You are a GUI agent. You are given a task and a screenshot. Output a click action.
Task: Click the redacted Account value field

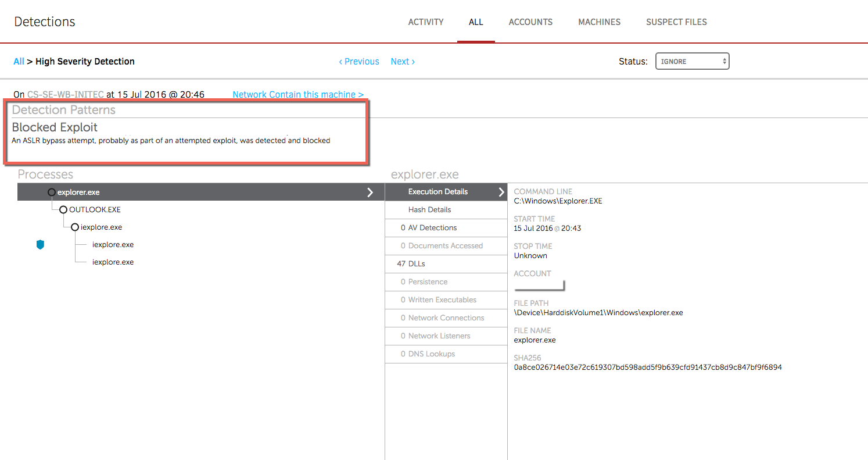[539, 285]
